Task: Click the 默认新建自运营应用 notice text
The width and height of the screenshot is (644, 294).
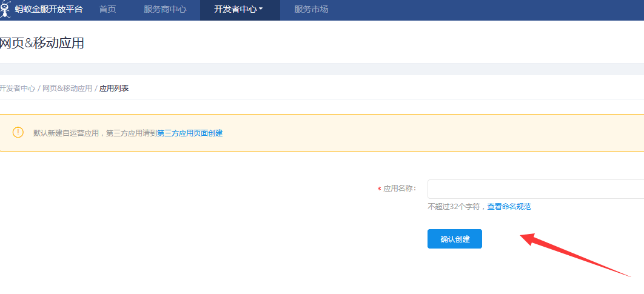Action: point(95,133)
